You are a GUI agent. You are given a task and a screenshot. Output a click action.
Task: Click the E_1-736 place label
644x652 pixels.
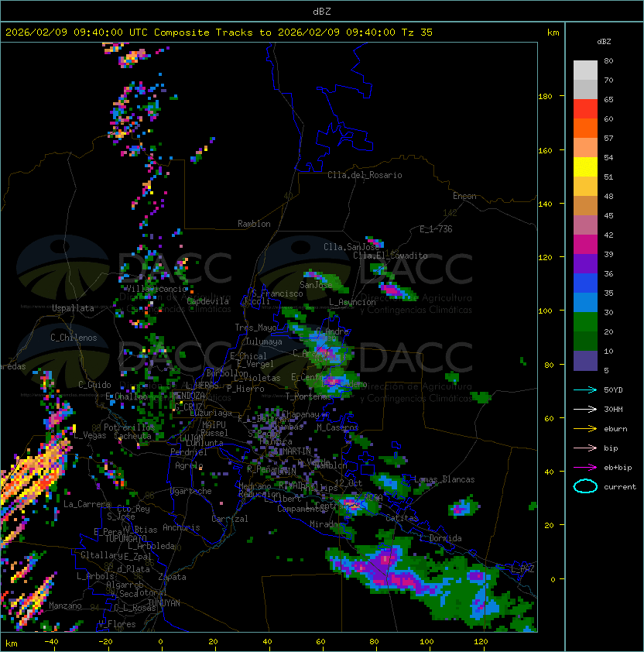(436, 229)
